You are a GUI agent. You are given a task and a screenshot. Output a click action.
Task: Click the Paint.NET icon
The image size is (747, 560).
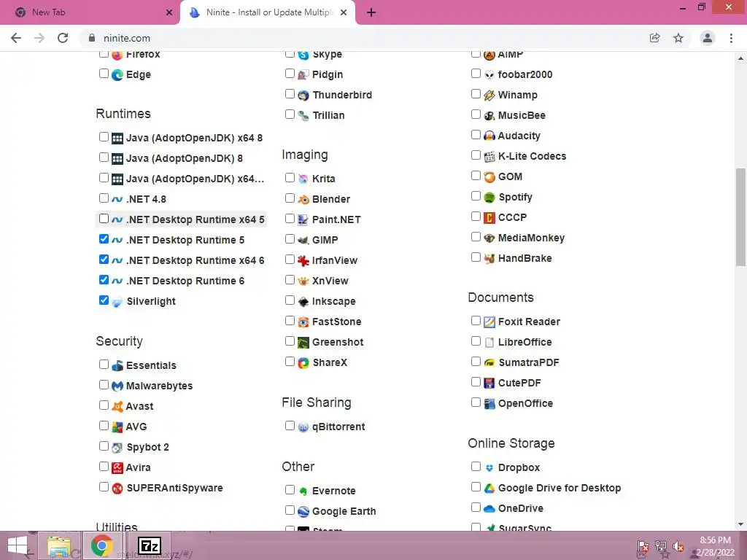tap(303, 220)
